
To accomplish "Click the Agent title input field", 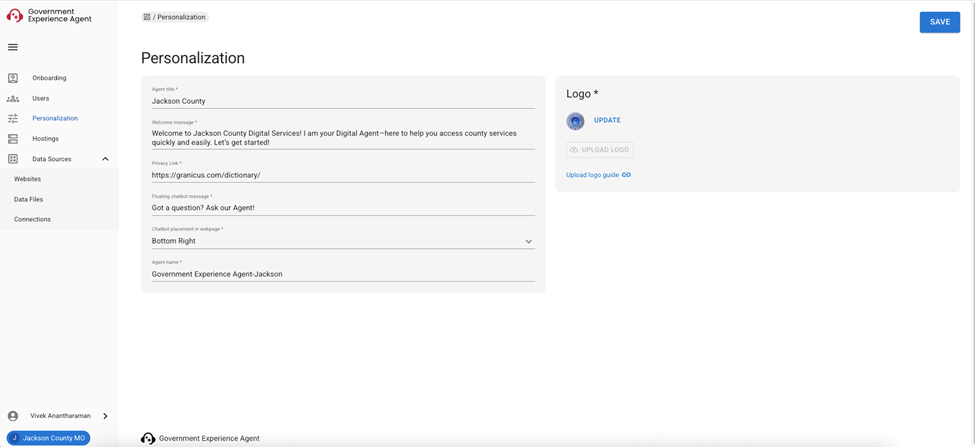I will click(342, 101).
